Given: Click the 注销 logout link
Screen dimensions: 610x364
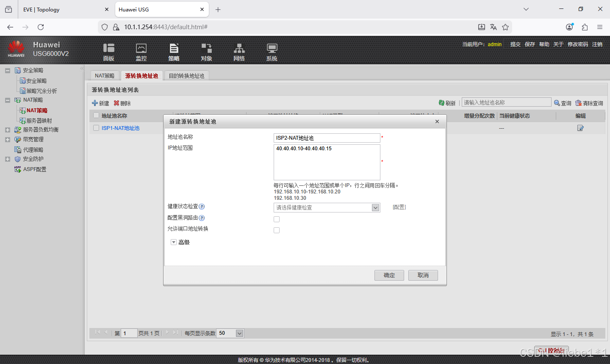Looking at the screenshot, I should pos(597,44).
